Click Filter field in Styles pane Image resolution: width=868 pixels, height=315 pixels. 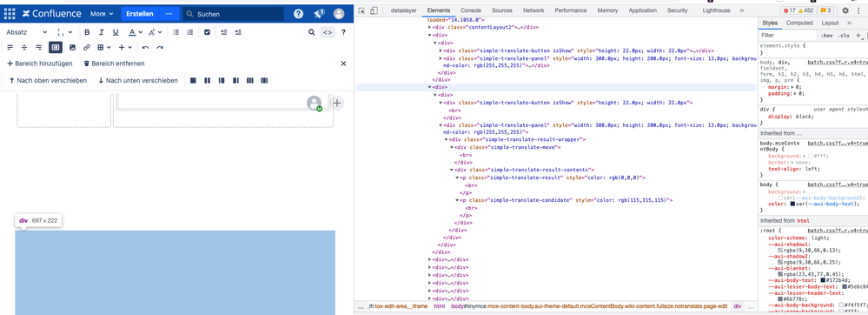pyautogui.click(x=787, y=35)
